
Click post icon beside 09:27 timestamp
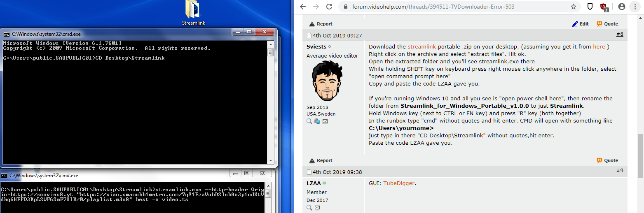pyautogui.click(x=309, y=36)
